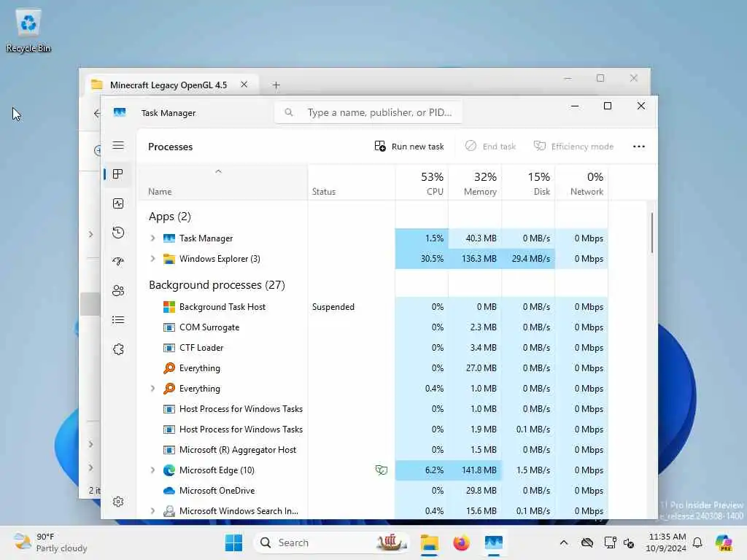Sort processes by CPU column
747x560 pixels.
click(x=422, y=183)
